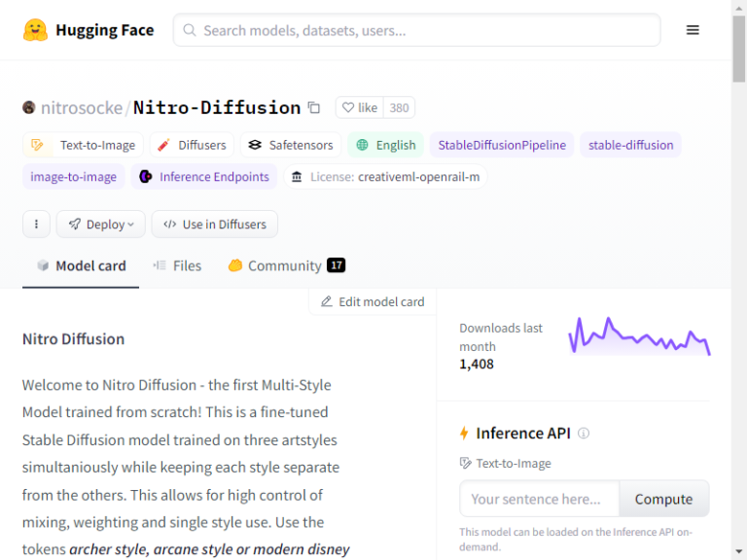Click the Your sentence here input
Viewport: 747px width, 560px height.
tap(539, 499)
